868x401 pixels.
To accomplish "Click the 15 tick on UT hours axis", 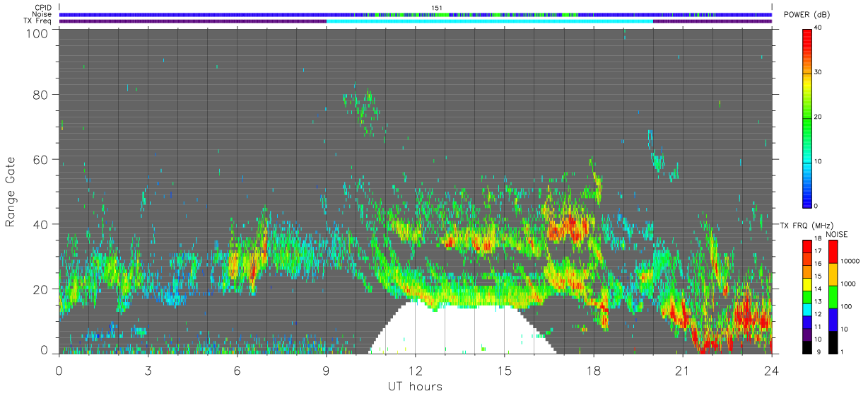I will [504, 370].
